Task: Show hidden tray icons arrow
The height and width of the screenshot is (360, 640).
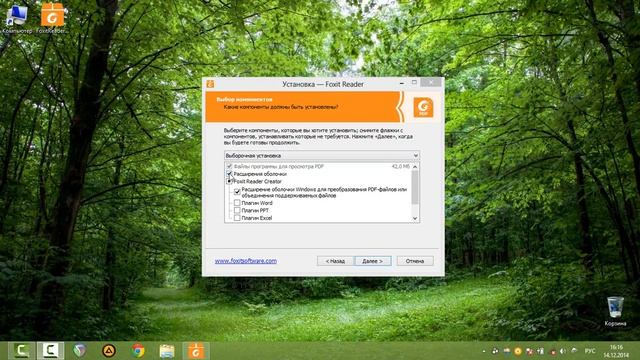Action: pyautogui.click(x=484, y=351)
